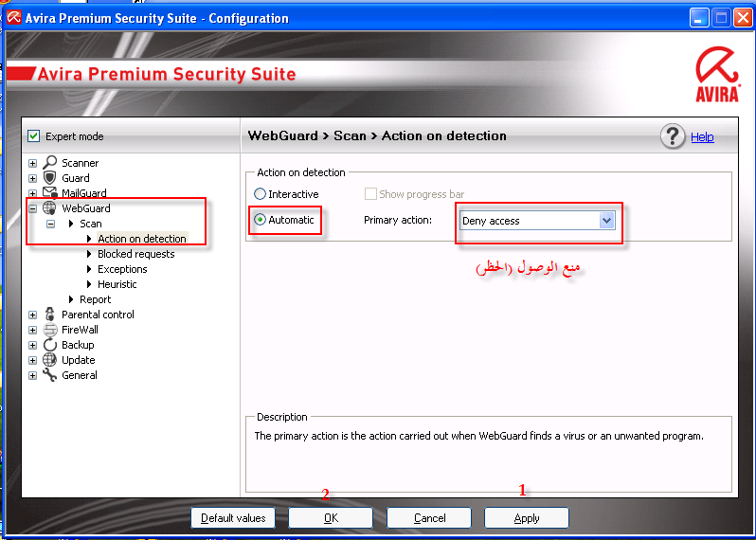Screen dimensions: 756x540
Task: Click the MailGuard envelope icon
Action: (49, 193)
